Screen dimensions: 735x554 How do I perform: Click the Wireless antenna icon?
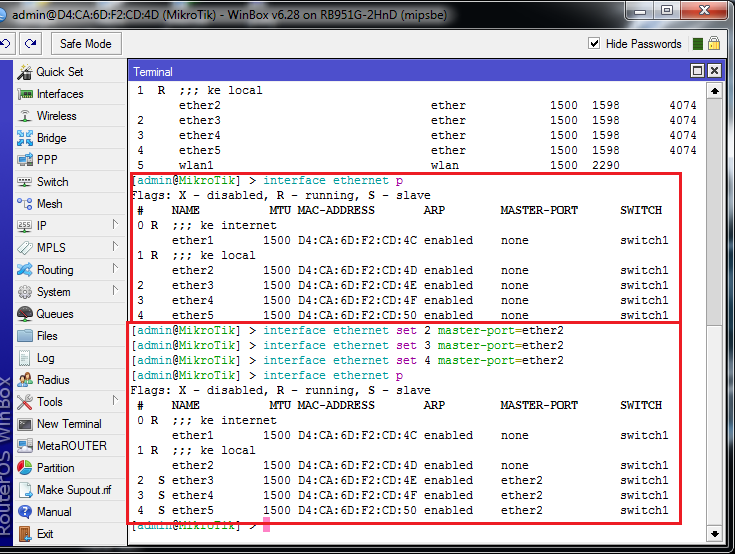point(25,116)
